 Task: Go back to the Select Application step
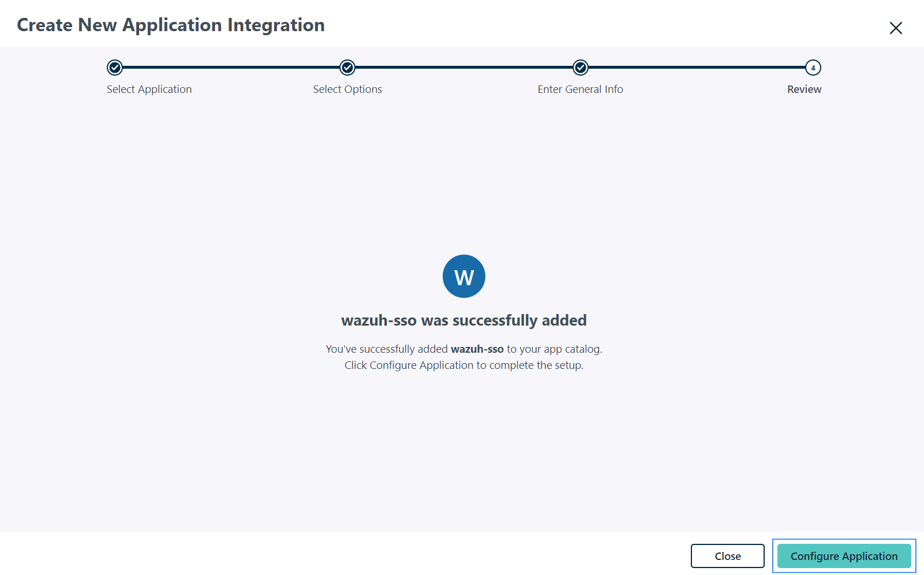click(149, 89)
